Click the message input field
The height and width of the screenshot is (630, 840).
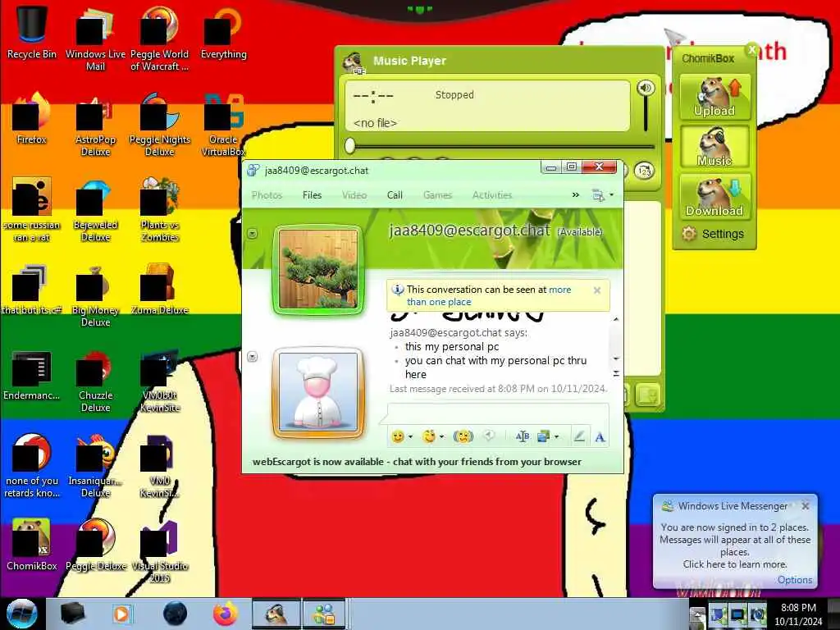(498, 414)
